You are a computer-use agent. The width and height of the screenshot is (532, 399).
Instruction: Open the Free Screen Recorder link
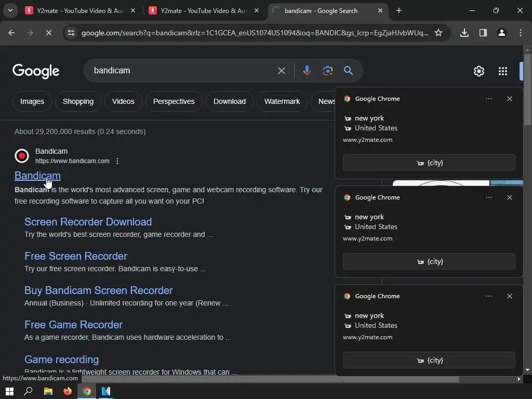point(76,256)
